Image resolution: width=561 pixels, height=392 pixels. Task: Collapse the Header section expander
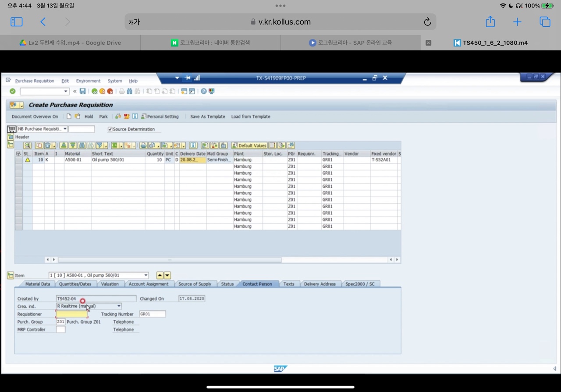[x=11, y=137]
